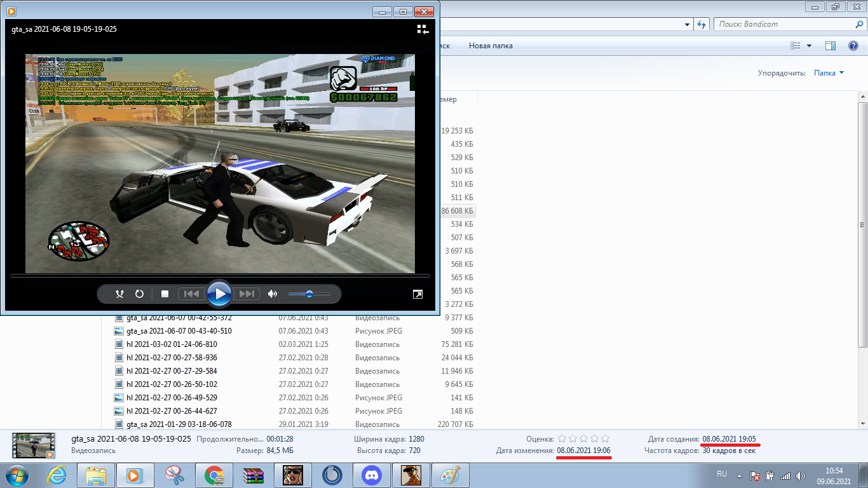Switch player to full screen view
Image resolution: width=868 pixels, height=488 pixels.
[x=417, y=294]
